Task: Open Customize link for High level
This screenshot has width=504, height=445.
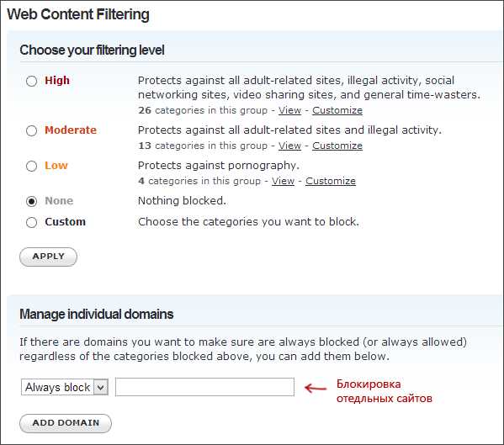Action: click(337, 110)
